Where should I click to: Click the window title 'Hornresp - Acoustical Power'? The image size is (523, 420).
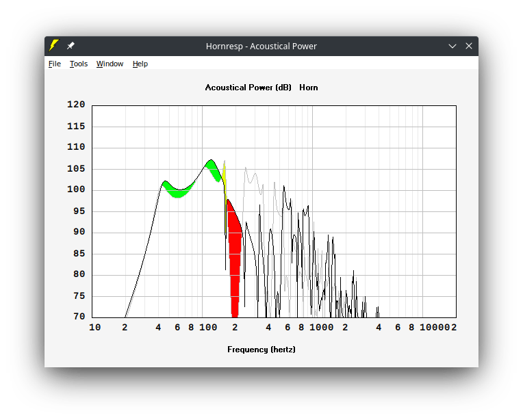261,46
